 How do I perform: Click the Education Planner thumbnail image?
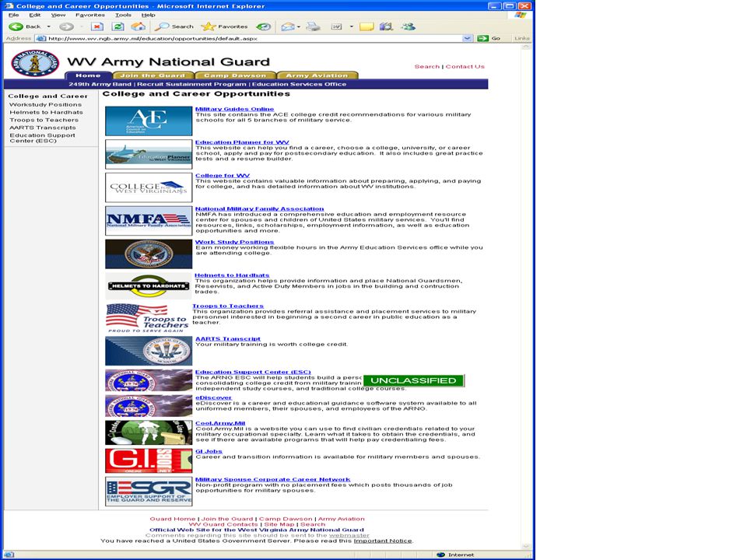pyautogui.click(x=149, y=154)
